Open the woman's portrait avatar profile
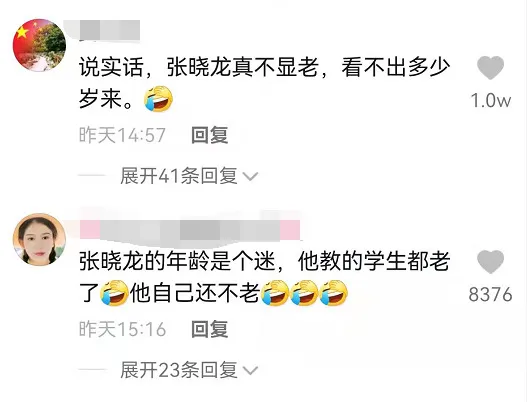 (x=39, y=239)
